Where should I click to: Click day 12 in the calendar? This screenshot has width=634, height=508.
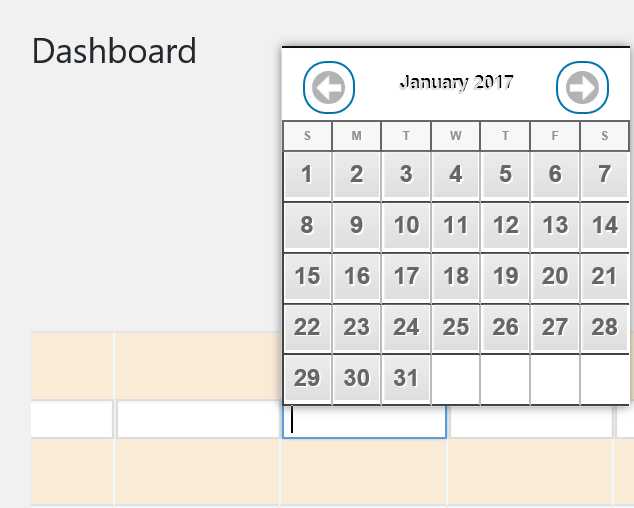click(x=505, y=226)
